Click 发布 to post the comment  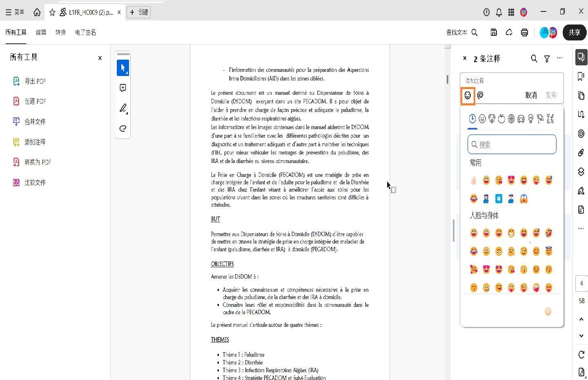click(551, 95)
